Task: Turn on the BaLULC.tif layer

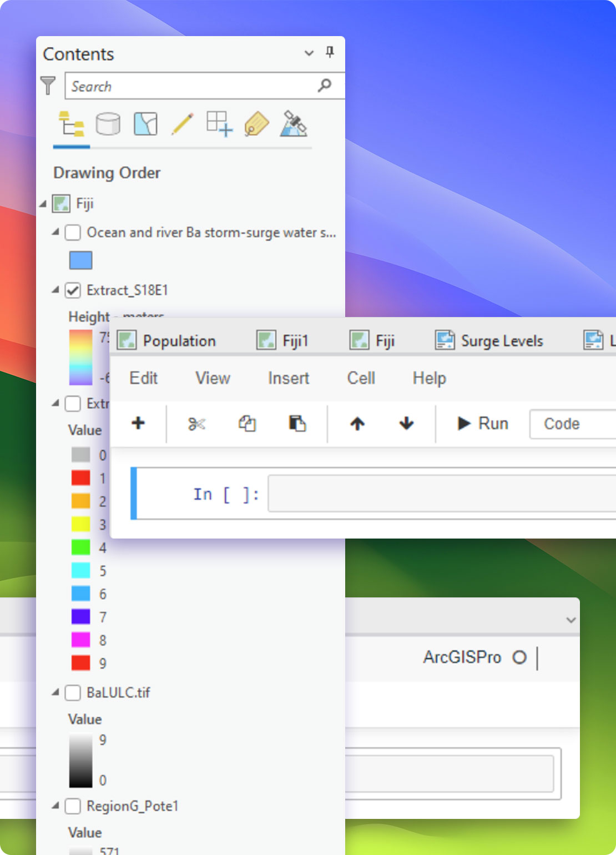Action: point(73,692)
